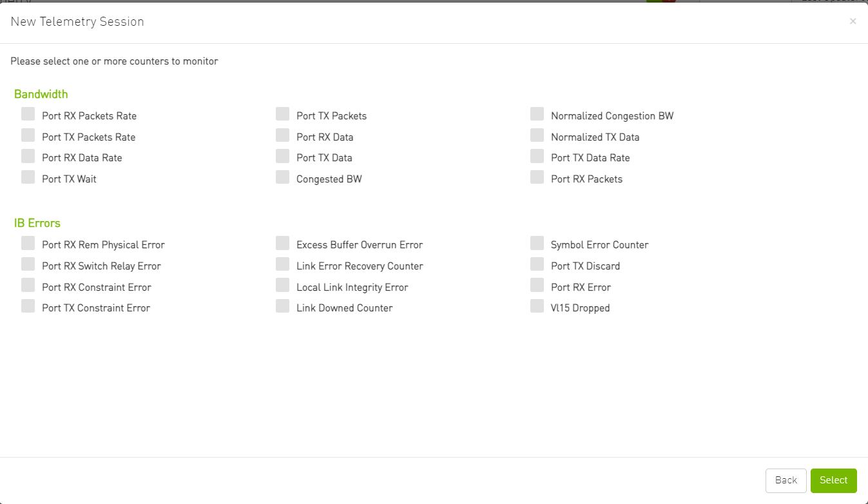Check the Normalized Congestion BW checkbox
The image size is (868, 504).
tap(537, 113)
